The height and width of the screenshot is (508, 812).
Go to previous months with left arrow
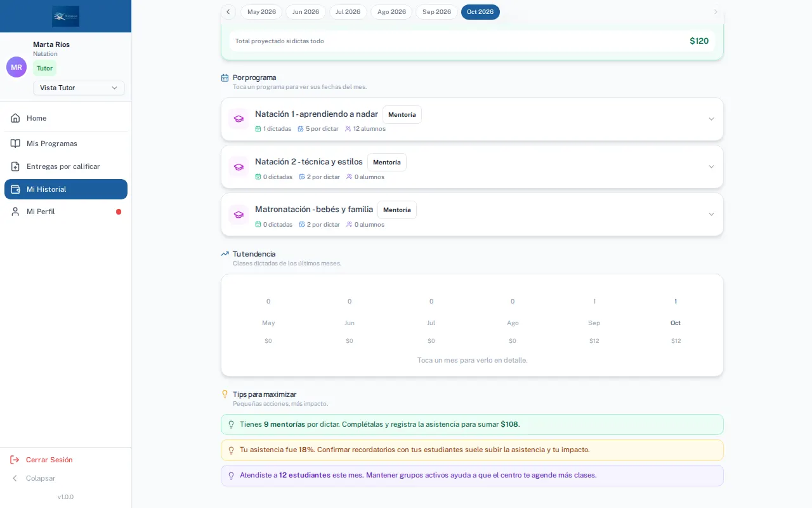pos(228,12)
